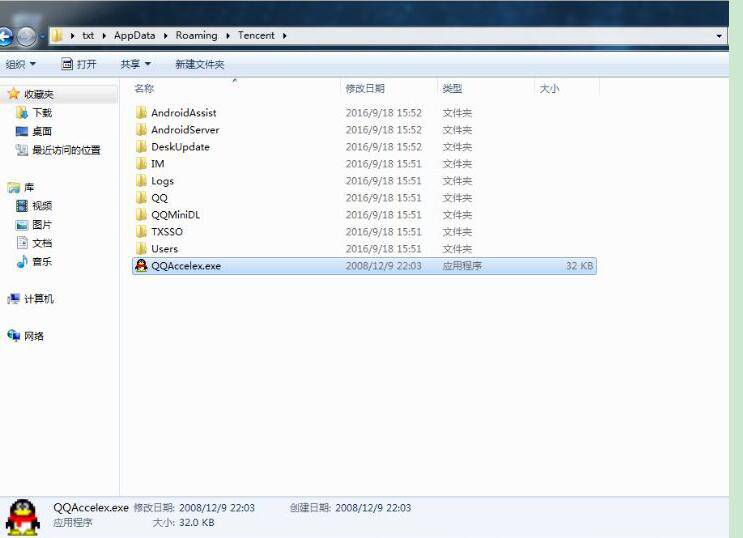The image size is (743, 538).
Task: Click the IM folder icon
Action: (x=141, y=164)
